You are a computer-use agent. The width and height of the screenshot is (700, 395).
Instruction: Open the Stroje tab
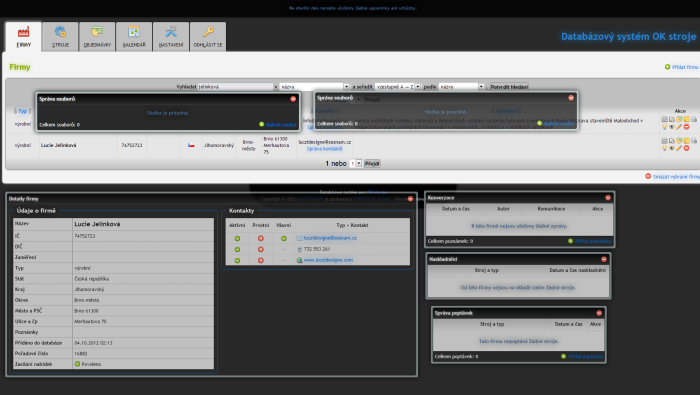tap(60, 37)
